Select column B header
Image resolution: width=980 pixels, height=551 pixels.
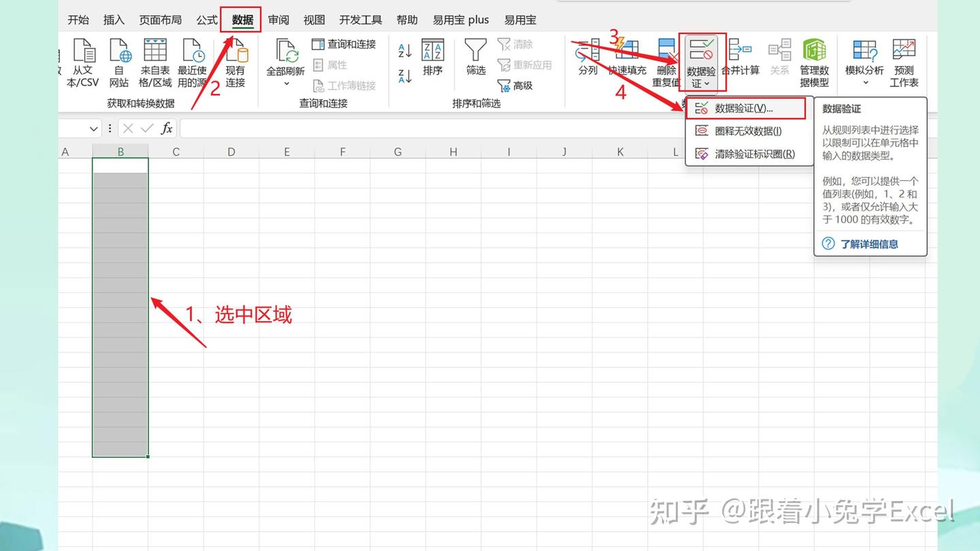120,152
